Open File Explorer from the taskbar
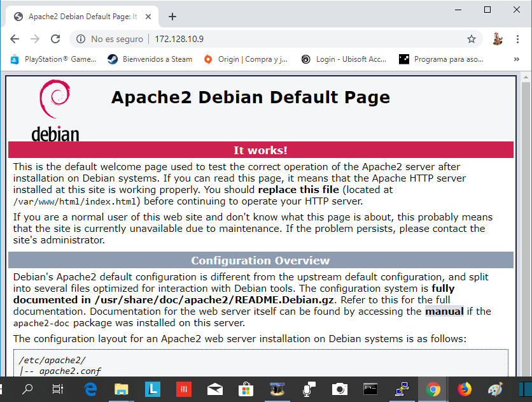Viewport: 532px width, 402px height. pyautogui.click(x=122, y=389)
